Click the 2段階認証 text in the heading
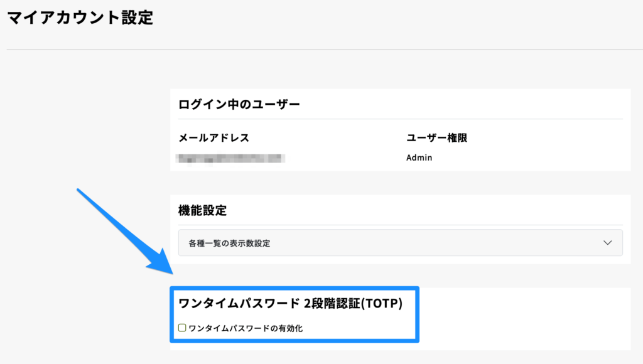Screen dimensions: 643x364 tap(330, 304)
